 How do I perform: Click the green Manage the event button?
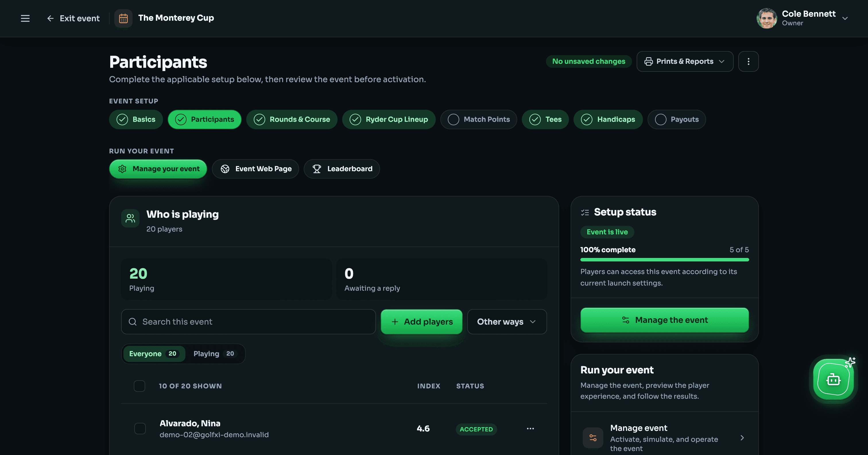click(x=664, y=320)
